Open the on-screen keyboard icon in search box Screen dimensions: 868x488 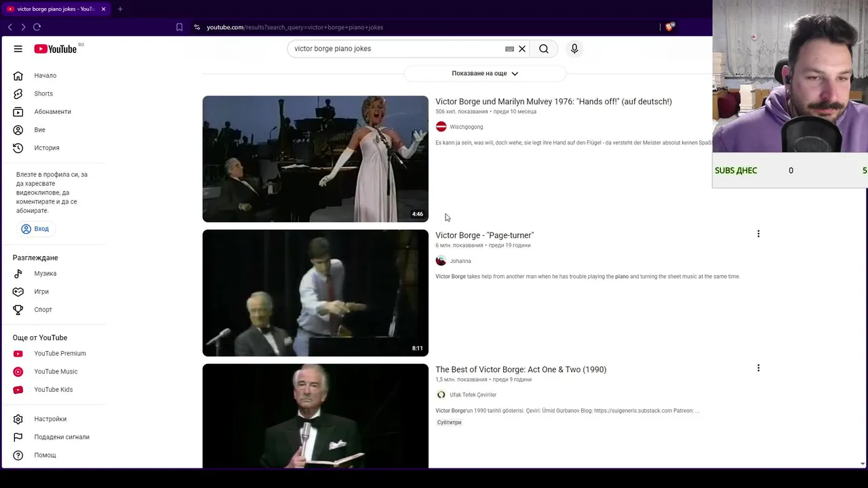pos(509,49)
